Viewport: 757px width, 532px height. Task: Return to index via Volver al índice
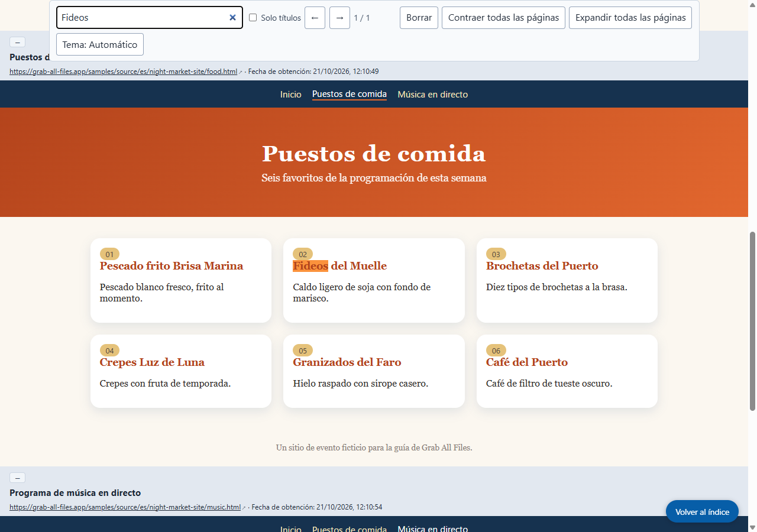(x=702, y=512)
